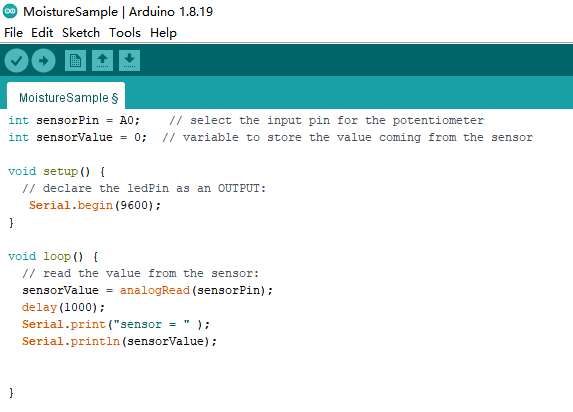573x412 pixels.
Task: Click on the delay(1000) statement
Action: 63,307
